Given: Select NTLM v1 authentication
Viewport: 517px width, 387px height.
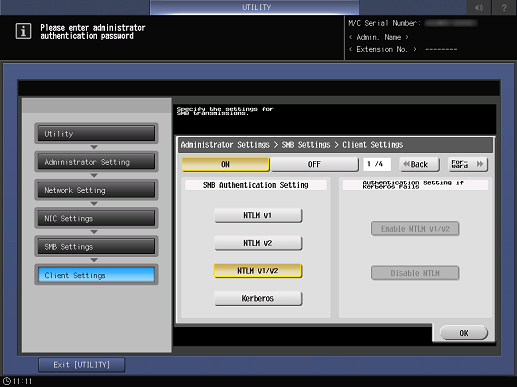Looking at the screenshot, I should click(258, 216).
